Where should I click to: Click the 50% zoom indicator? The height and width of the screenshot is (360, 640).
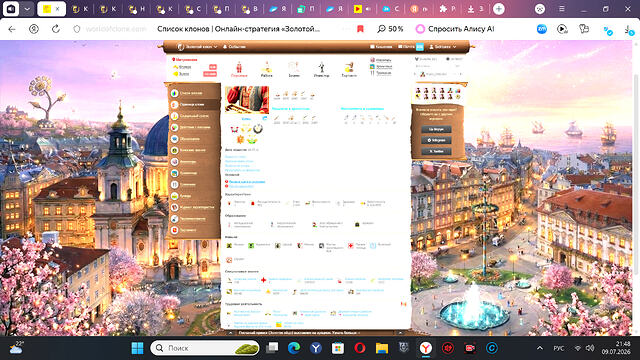[390, 29]
